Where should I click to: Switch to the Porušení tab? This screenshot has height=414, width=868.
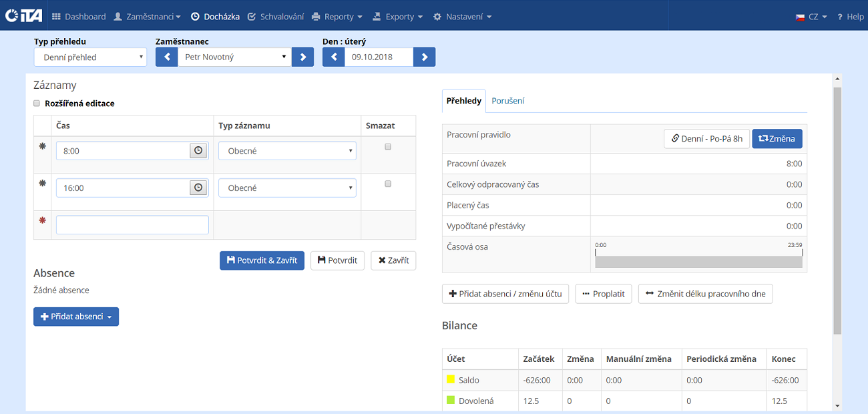(x=507, y=101)
